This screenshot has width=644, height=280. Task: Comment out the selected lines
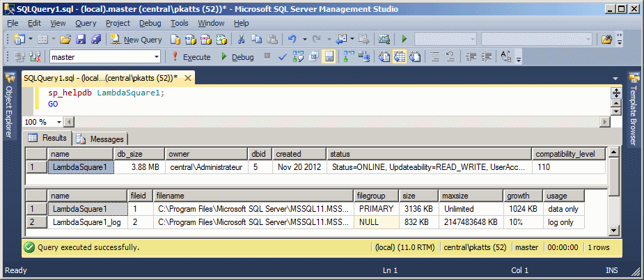[435, 57]
